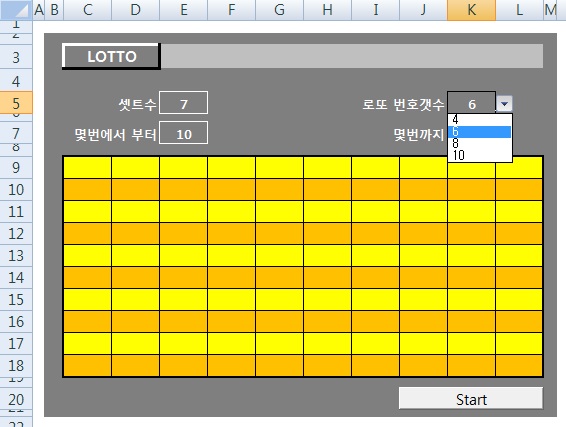Select column K header
566x427 pixels.
[x=471, y=10]
